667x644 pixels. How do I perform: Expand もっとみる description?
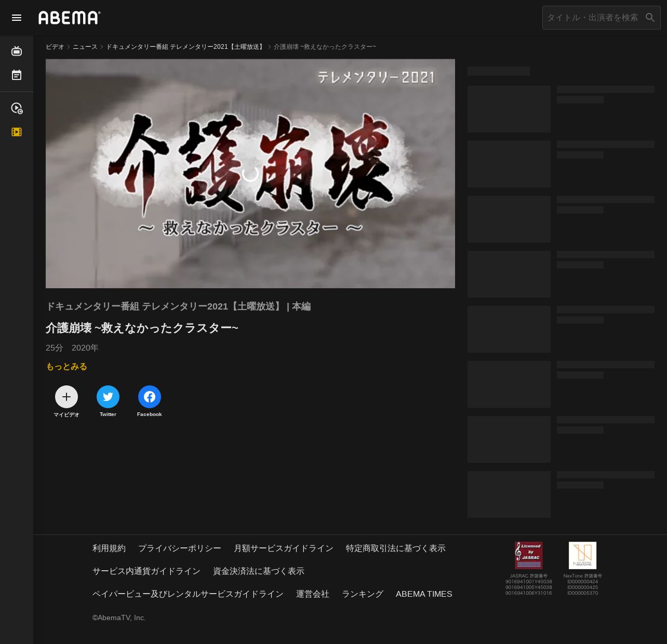coord(66,367)
